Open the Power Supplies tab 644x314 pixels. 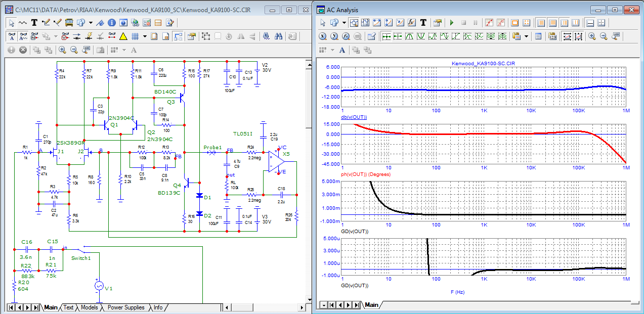pos(126,307)
